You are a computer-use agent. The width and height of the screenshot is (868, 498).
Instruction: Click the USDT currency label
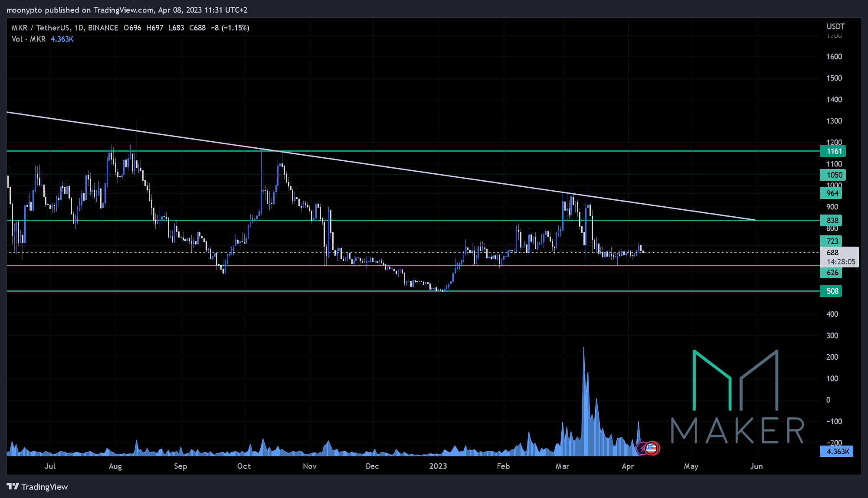click(x=835, y=26)
